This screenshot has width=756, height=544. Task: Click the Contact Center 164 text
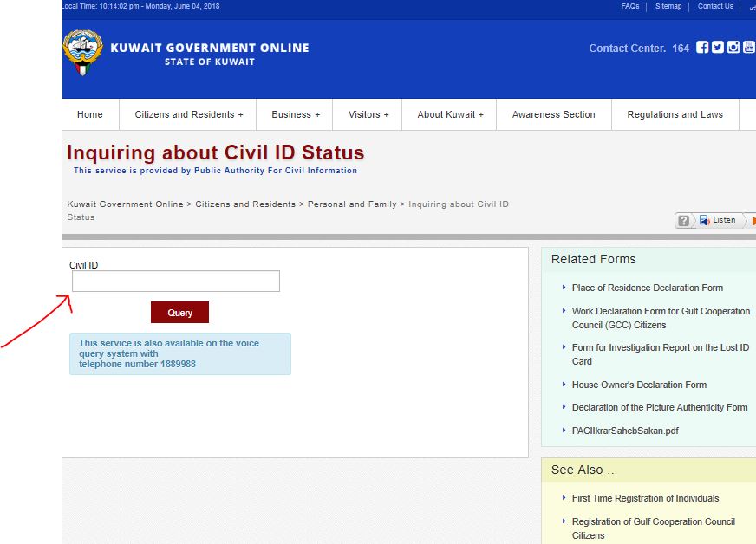pyautogui.click(x=639, y=49)
